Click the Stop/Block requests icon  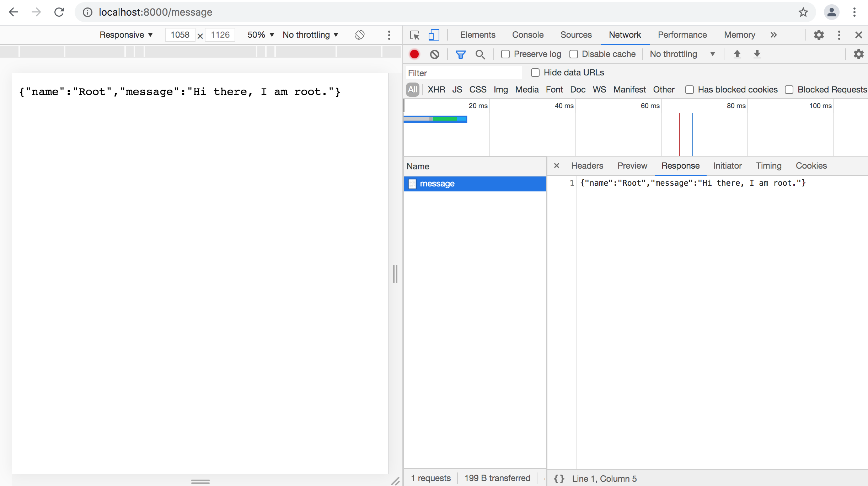point(435,54)
